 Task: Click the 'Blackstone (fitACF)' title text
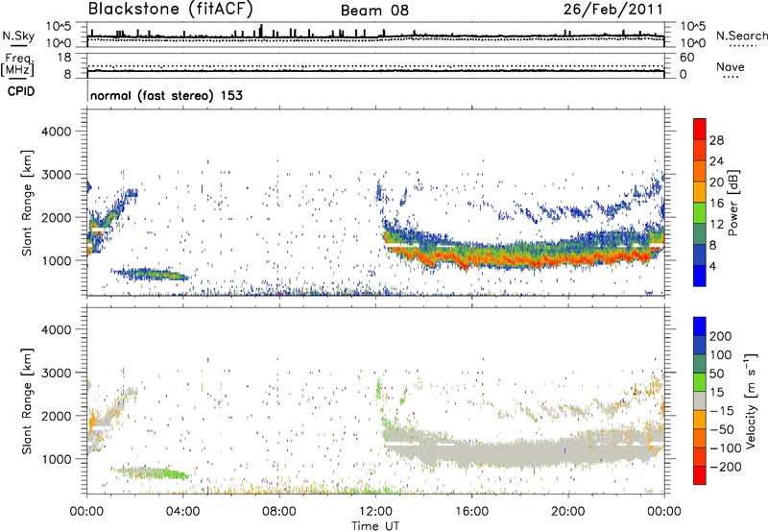(x=170, y=10)
